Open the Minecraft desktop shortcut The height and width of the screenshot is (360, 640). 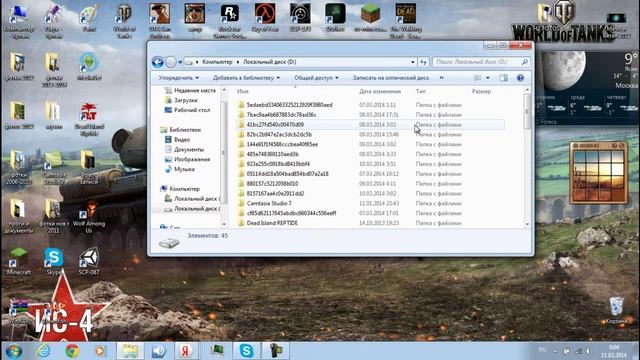click(18, 261)
